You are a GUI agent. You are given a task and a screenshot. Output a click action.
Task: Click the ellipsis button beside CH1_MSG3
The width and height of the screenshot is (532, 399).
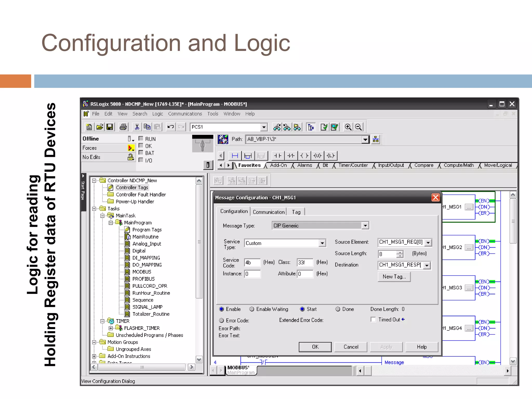(x=469, y=288)
